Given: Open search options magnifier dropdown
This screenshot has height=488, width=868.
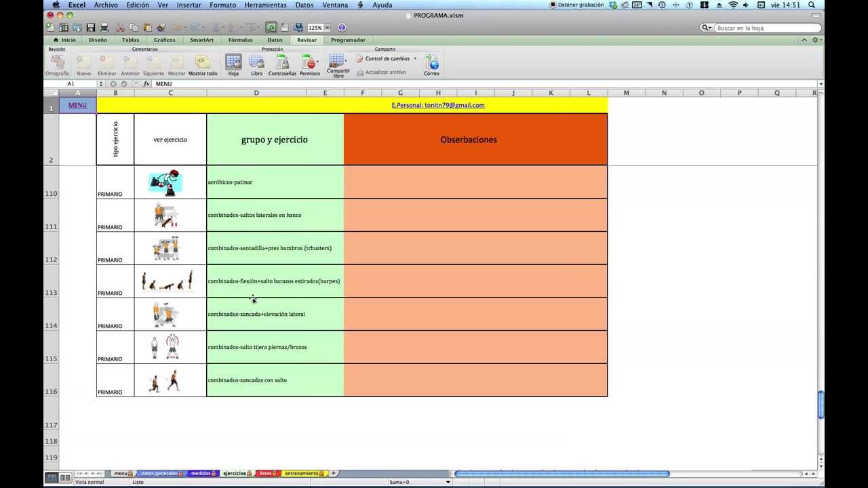Looking at the screenshot, I should [707, 28].
